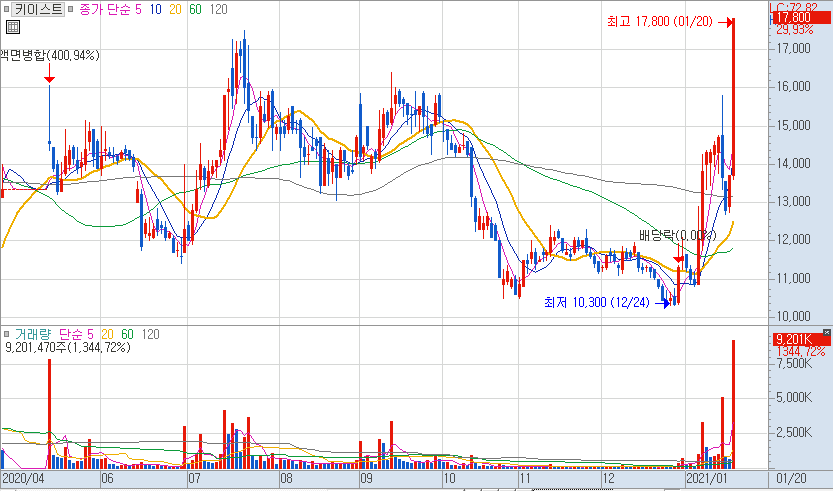Click the red 17,800 current price tag
The height and width of the screenshot is (491, 833).
click(x=801, y=18)
